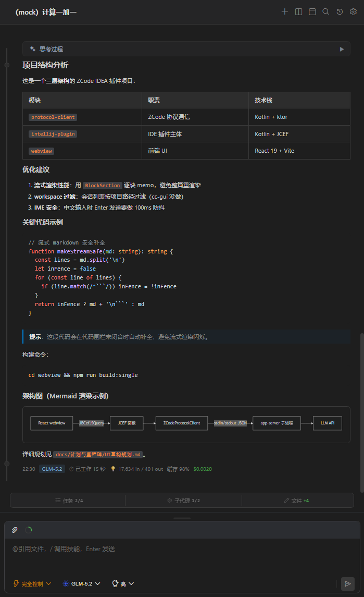This screenshot has height=597, width=364.
Task: Switch to the 文件 +4 tab
Action: (297, 501)
